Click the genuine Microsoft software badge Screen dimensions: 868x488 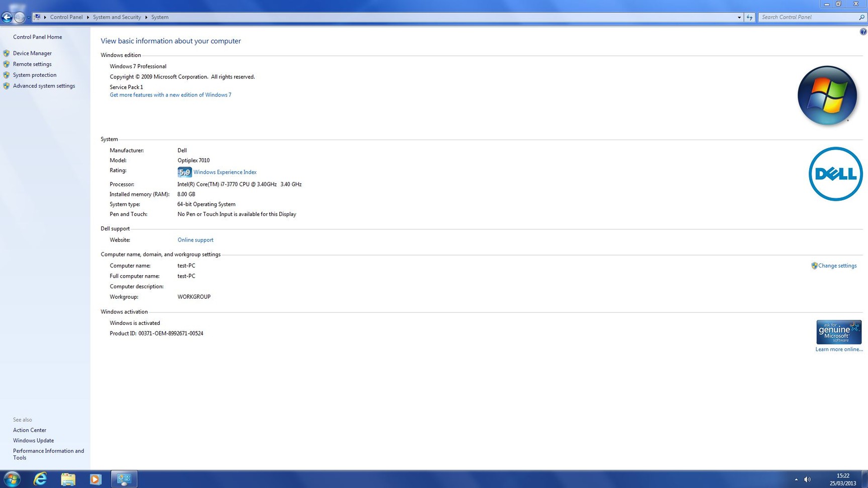tap(839, 332)
